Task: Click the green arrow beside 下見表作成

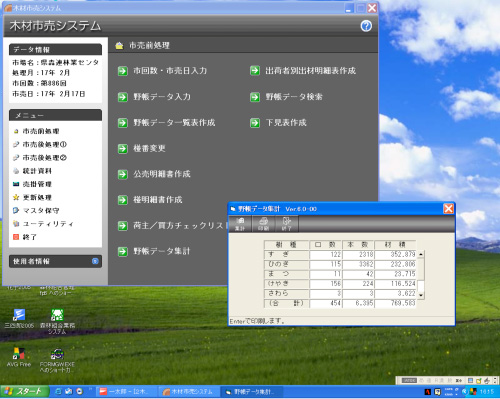Action: point(255,123)
